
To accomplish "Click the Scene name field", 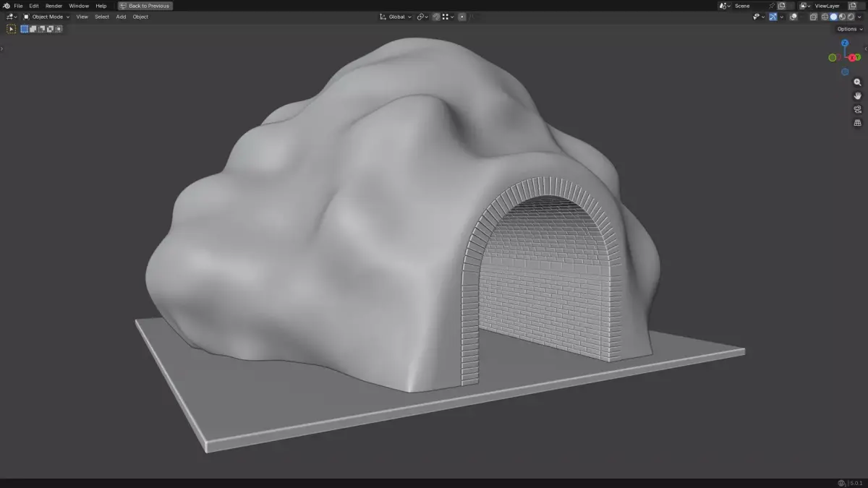I will 750,6.
